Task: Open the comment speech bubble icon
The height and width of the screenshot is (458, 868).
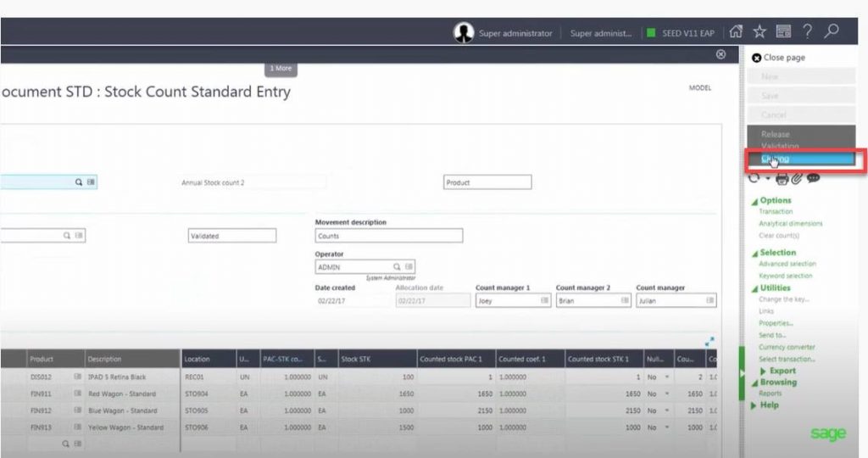Action: coord(814,178)
